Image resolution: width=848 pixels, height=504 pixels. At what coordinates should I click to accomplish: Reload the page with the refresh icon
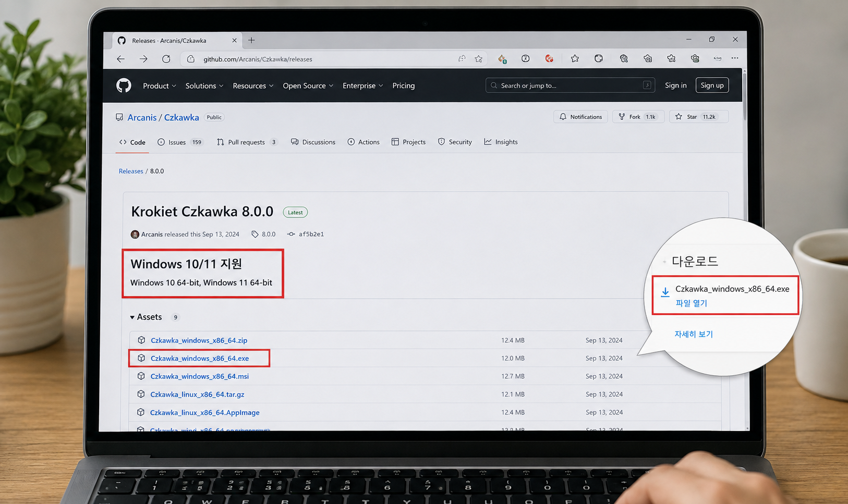point(166,59)
